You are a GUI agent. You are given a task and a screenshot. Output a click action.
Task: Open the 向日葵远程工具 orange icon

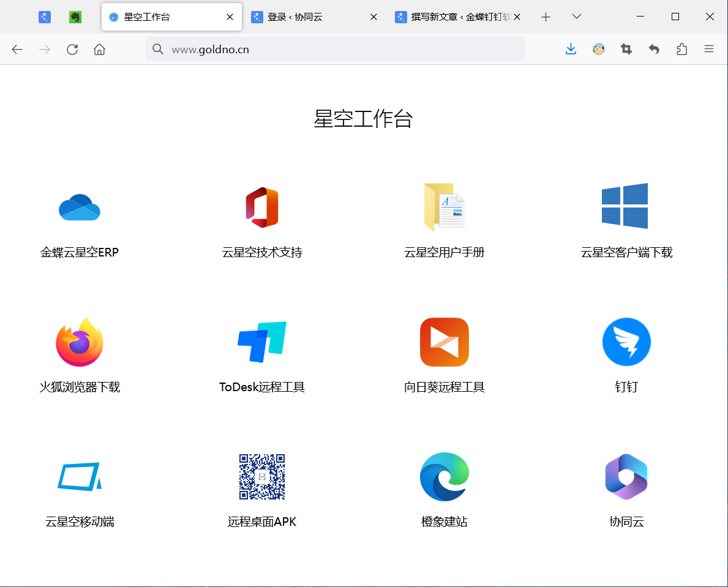[x=445, y=342]
